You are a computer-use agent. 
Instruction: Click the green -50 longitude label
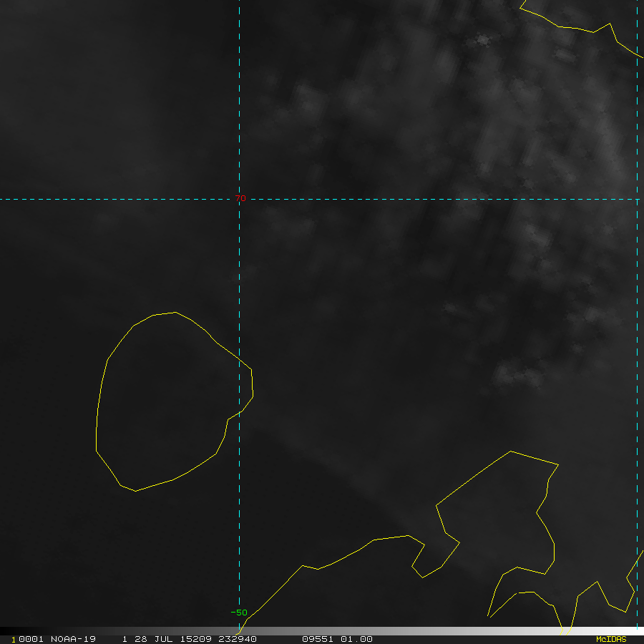[239, 613]
